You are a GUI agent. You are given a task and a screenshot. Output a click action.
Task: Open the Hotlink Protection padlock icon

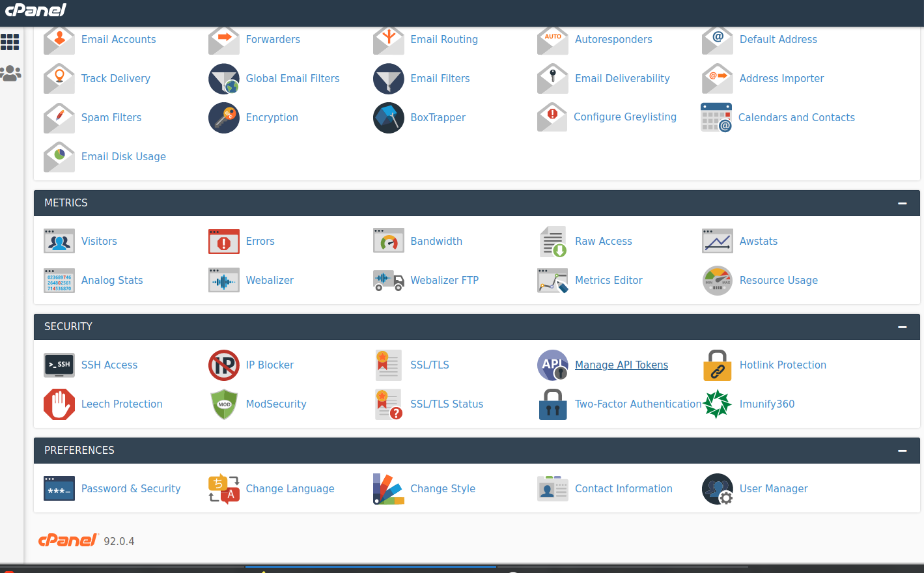pyautogui.click(x=718, y=365)
